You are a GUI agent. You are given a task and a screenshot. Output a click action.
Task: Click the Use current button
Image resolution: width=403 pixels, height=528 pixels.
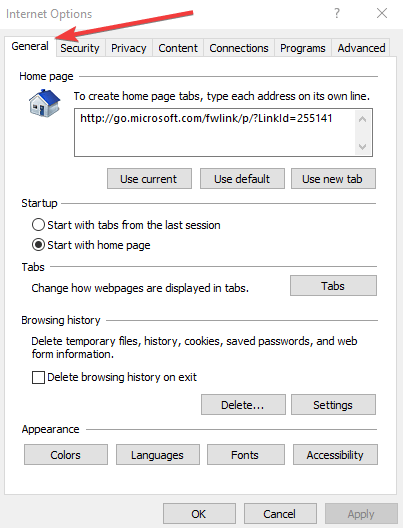coord(149,179)
